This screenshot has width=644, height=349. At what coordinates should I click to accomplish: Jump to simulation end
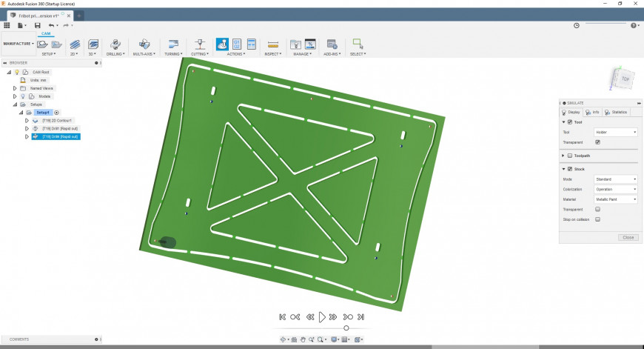tap(360, 317)
